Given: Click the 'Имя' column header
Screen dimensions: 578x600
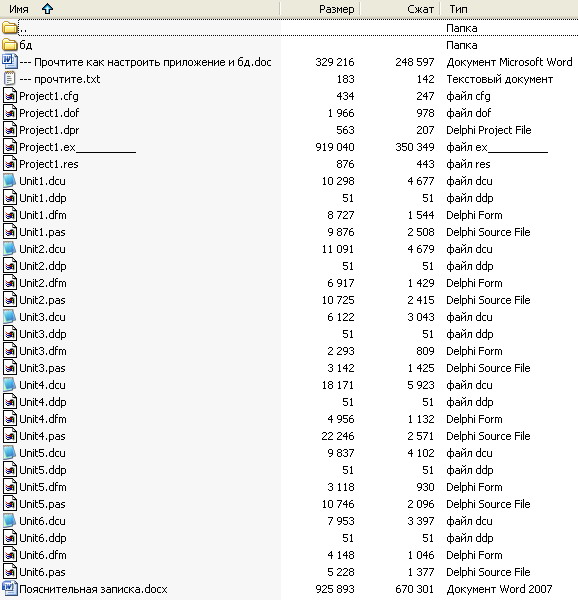Looking at the screenshot, I should click(140, 9).
